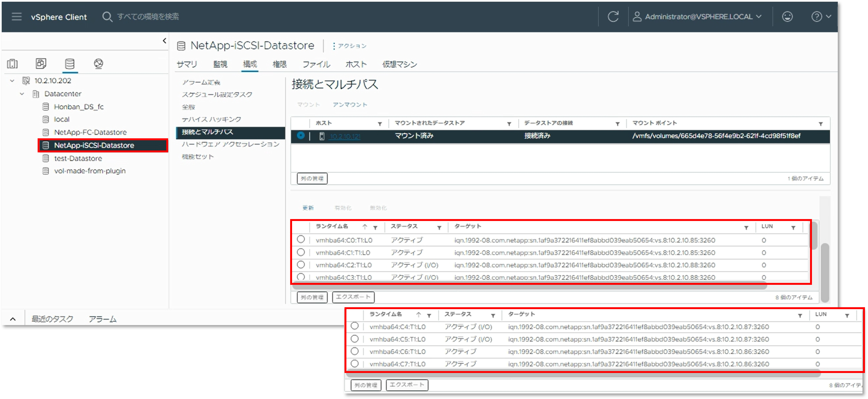
Task: Click 列の管理 under the host table
Action: coord(312,178)
